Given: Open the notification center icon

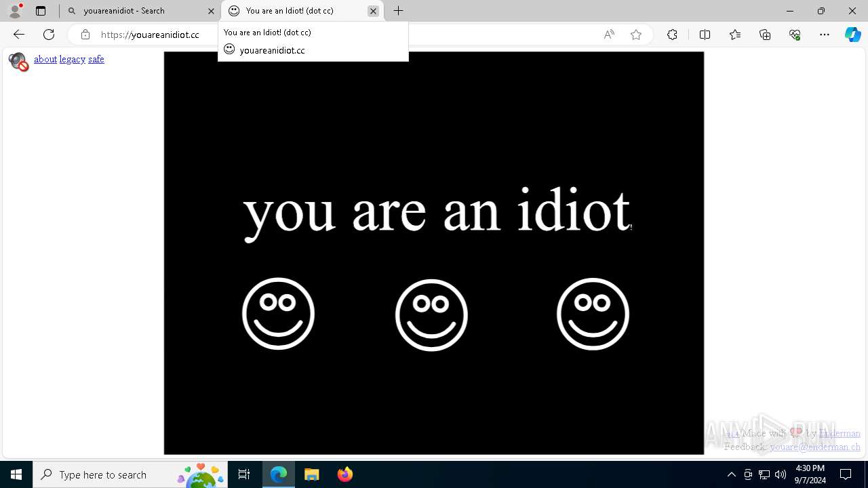Looking at the screenshot, I should point(846,474).
